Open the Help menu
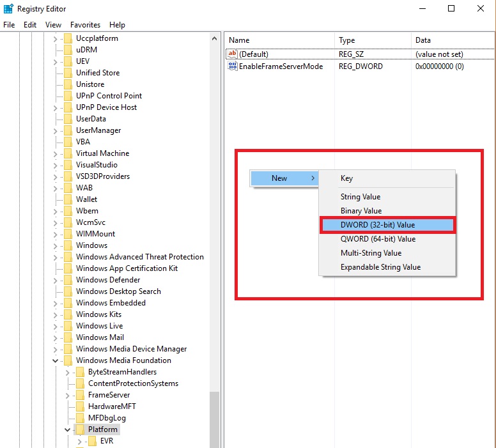This screenshot has width=496, height=448. click(x=117, y=25)
